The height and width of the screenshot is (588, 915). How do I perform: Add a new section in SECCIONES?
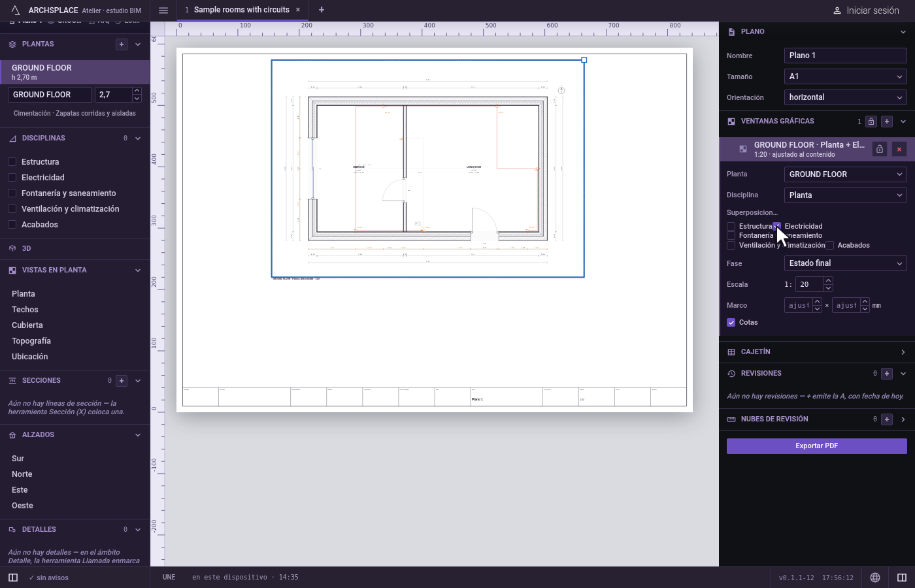[122, 381]
